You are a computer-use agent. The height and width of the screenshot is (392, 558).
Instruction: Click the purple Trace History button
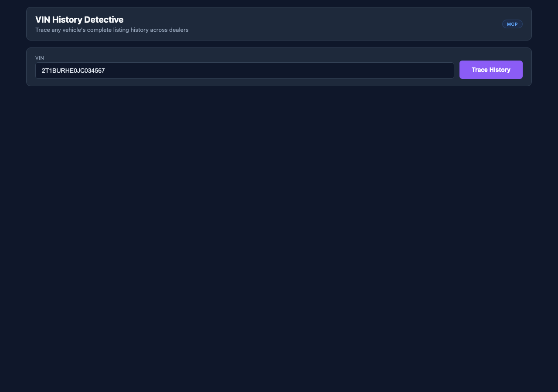[x=491, y=70]
